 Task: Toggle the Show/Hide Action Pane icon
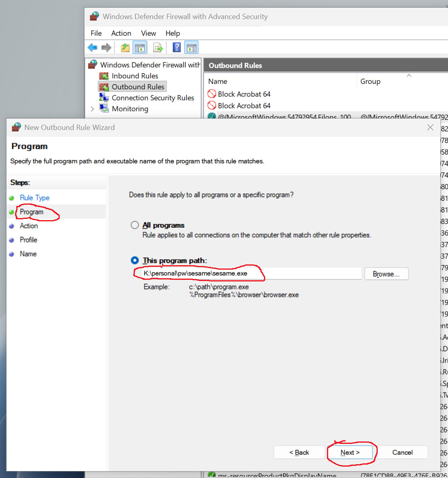[192, 48]
